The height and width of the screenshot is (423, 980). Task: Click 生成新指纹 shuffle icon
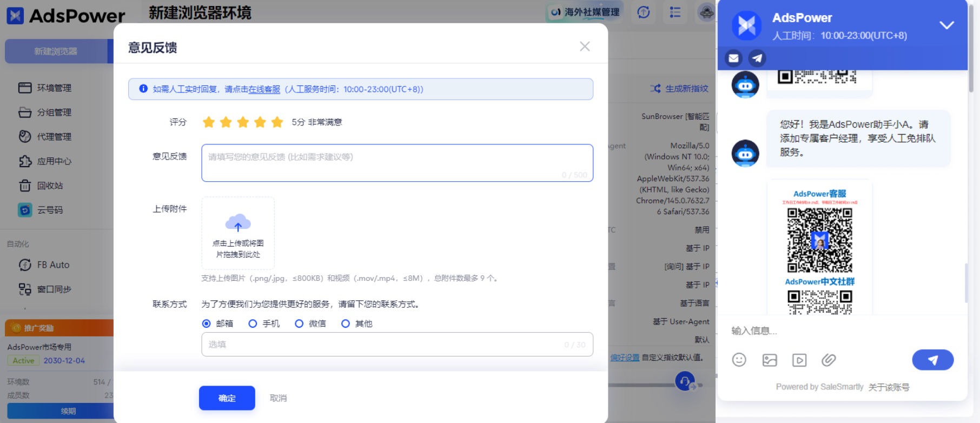[x=655, y=88]
